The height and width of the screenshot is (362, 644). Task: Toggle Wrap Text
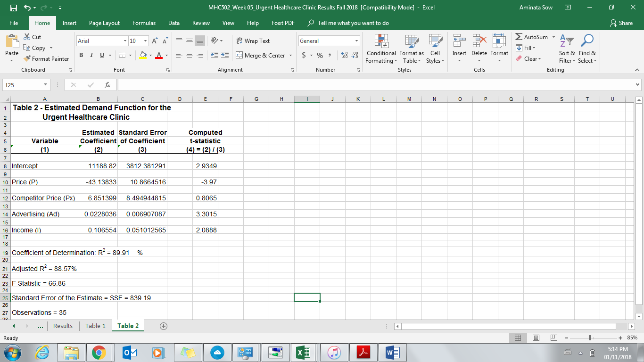tap(253, 41)
